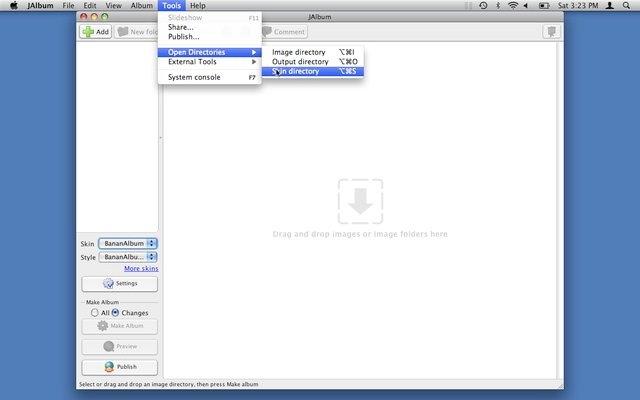Choose Image directory in submenu
640x400 pixels.
coord(313,52)
